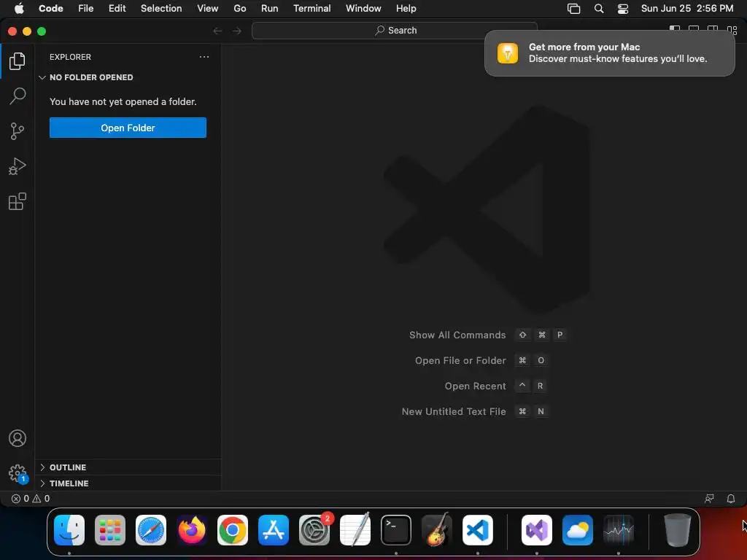Open Spotlight search in menu bar

pos(599,9)
